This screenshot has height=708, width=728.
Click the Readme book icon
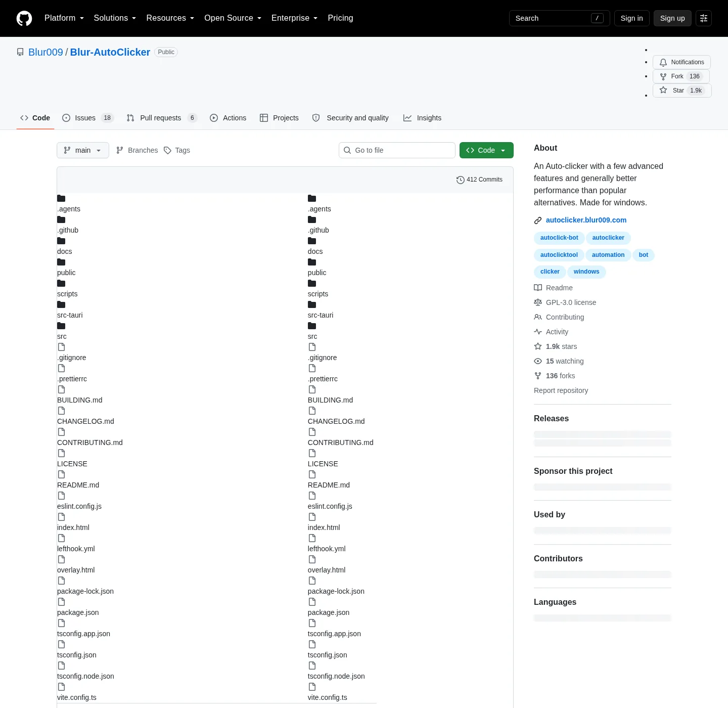click(538, 288)
